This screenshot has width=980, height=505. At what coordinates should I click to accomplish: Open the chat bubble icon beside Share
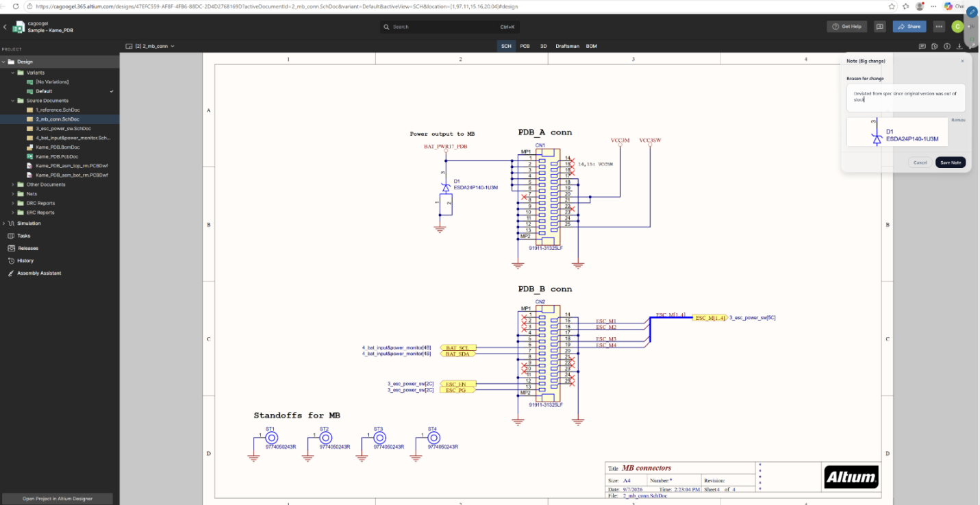coord(880,26)
